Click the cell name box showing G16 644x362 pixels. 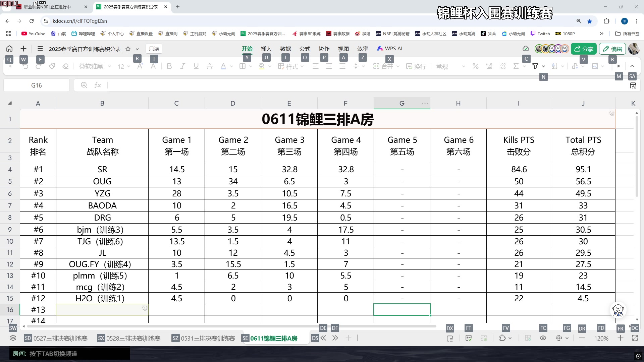pyautogui.click(x=37, y=85)
